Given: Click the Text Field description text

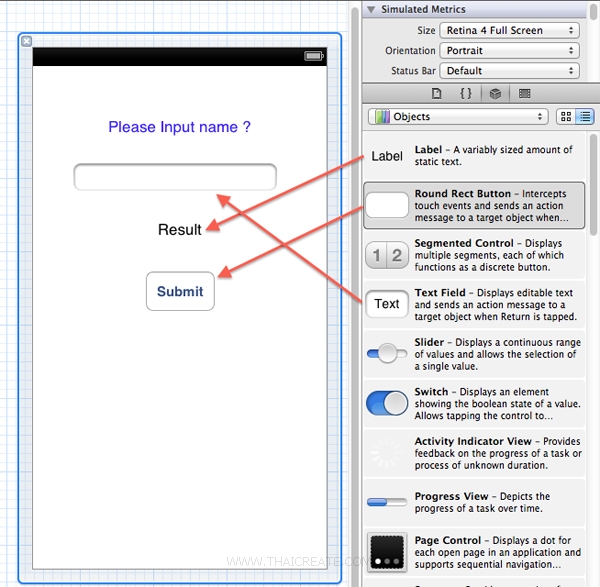Looking at the screenshot, I should pos(496,305).
